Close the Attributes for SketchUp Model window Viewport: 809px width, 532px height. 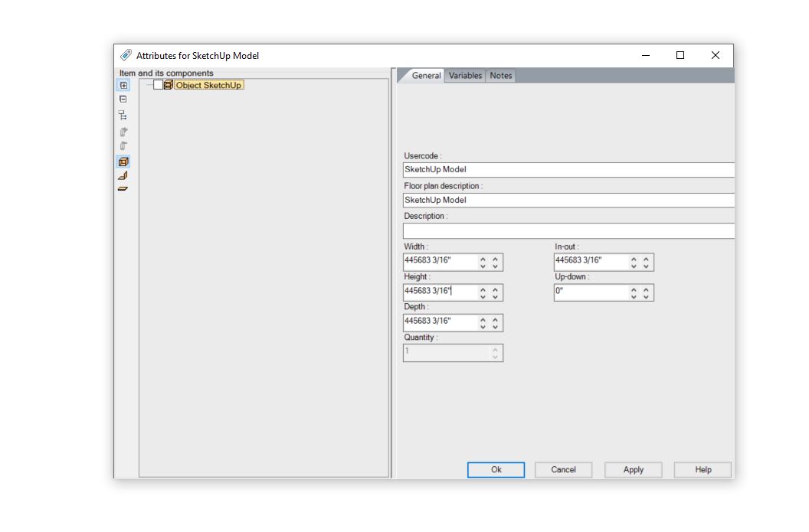point(715,55)
